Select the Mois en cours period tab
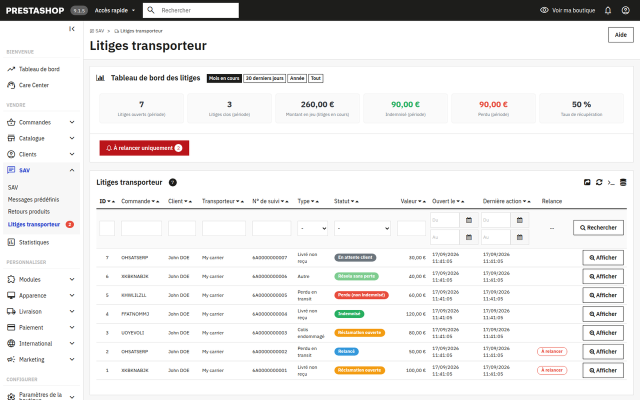The image size is (640, 400). (224, 78)
